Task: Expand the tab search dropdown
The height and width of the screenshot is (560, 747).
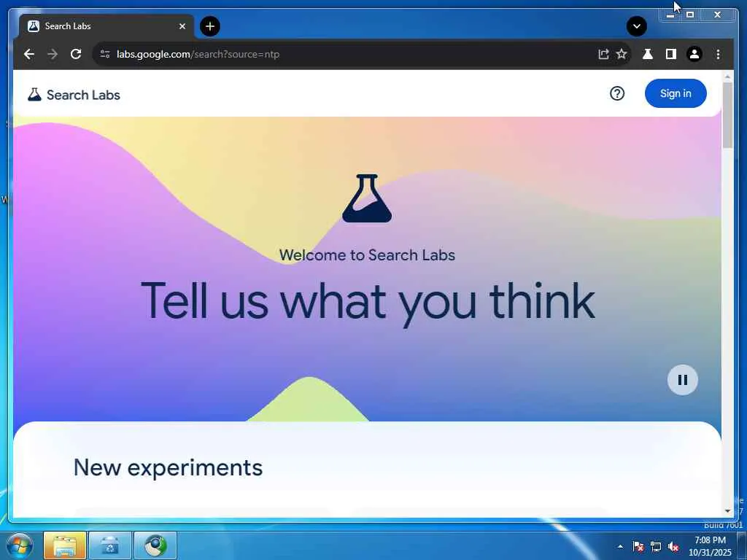Action: click(636, 26)
